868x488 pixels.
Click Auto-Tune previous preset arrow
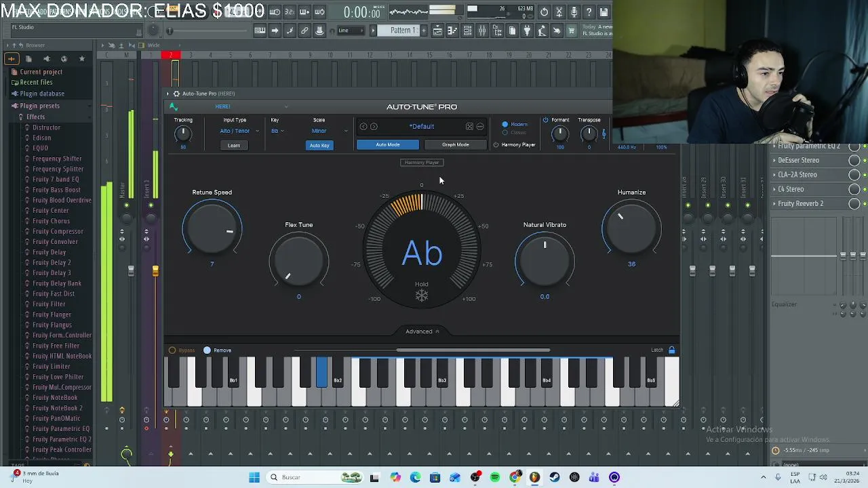[x=363, y=127]
